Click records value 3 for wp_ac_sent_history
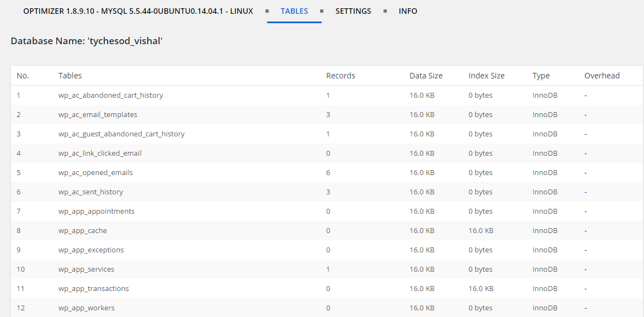This screenshot has width=644, height=317. (328, 192)
